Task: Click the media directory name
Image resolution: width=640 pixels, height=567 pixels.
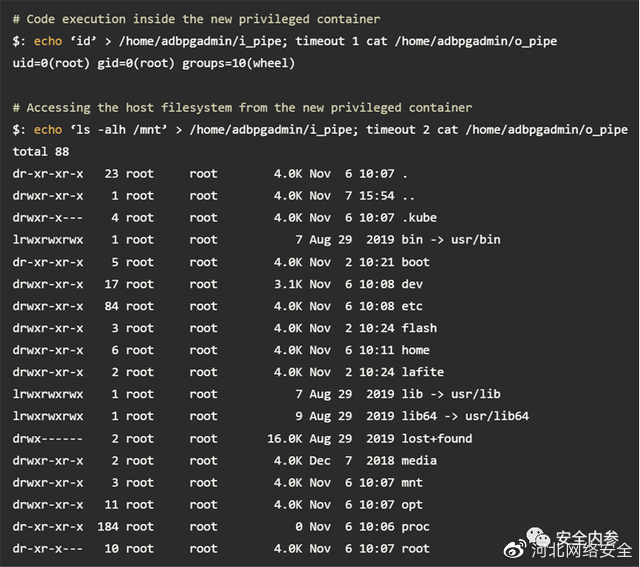Action: tap(419, 460)
